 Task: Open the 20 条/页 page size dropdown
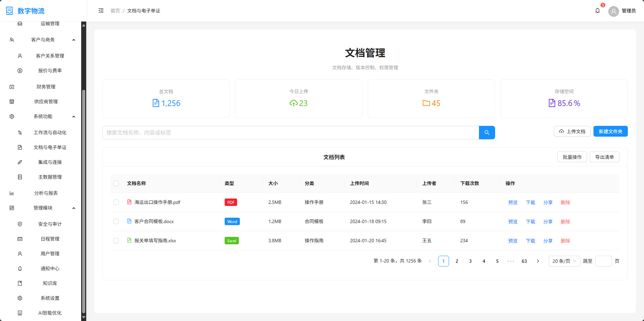pos(564,261)
